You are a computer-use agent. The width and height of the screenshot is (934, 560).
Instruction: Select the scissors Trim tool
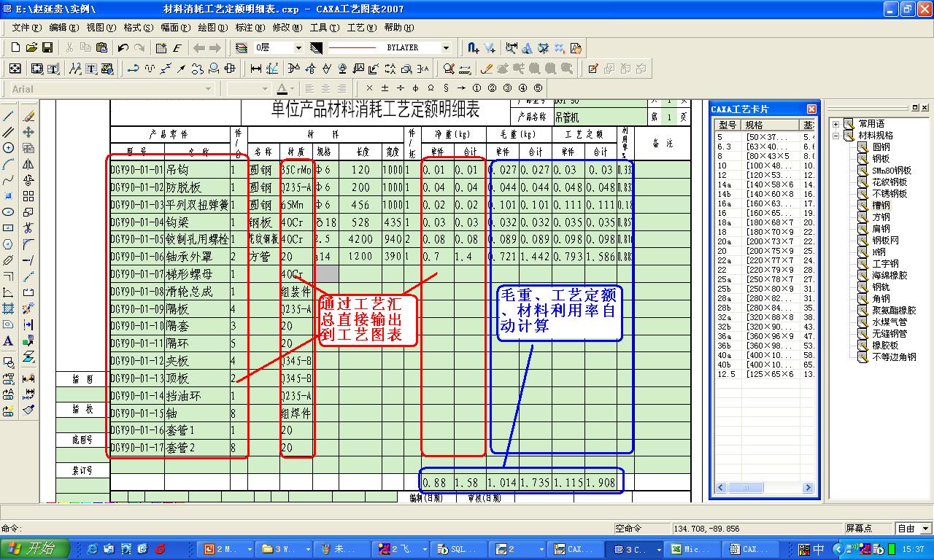[x=28, y=228]
